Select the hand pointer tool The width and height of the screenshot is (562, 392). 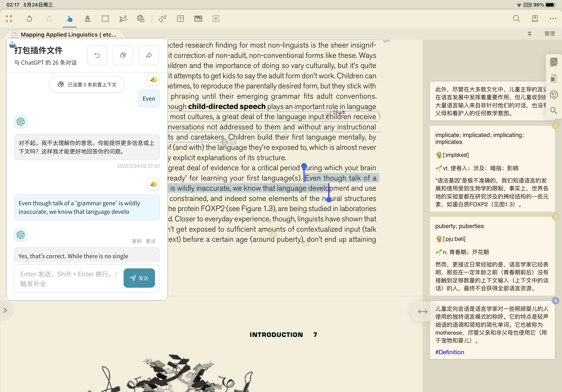(70, 19)
